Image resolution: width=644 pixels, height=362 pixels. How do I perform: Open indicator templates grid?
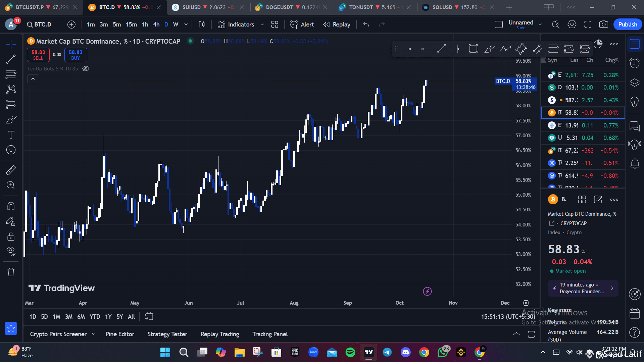pyautogui.click(x=275, y=24)
